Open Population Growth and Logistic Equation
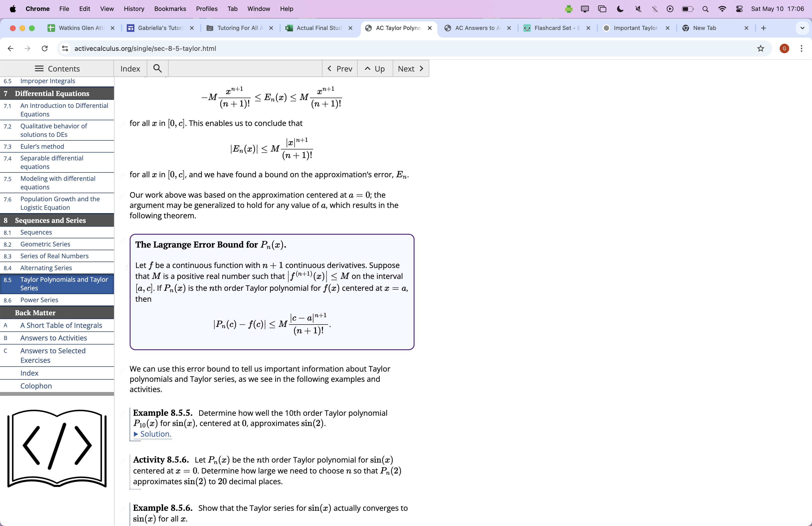 pos(60,203)
